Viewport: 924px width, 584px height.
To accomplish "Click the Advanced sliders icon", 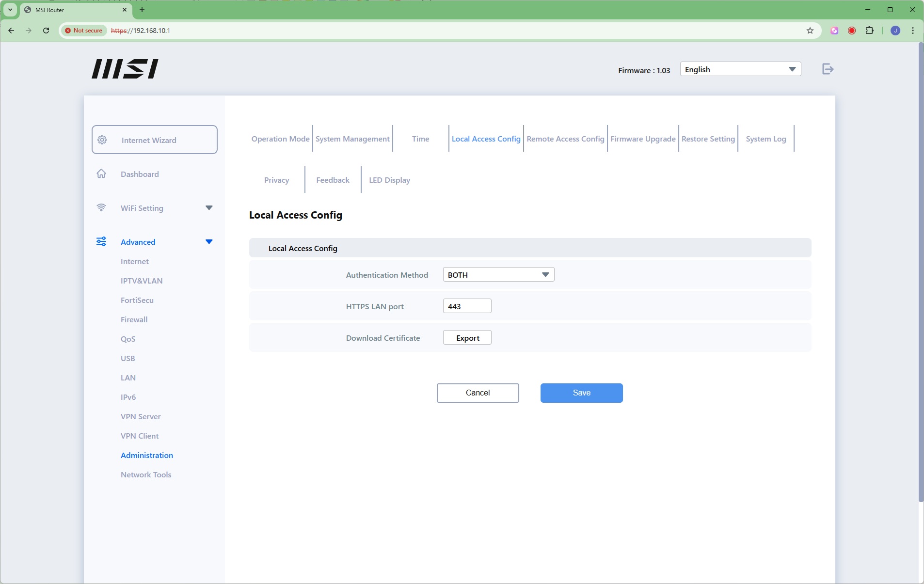I will (x=101, y=242).
